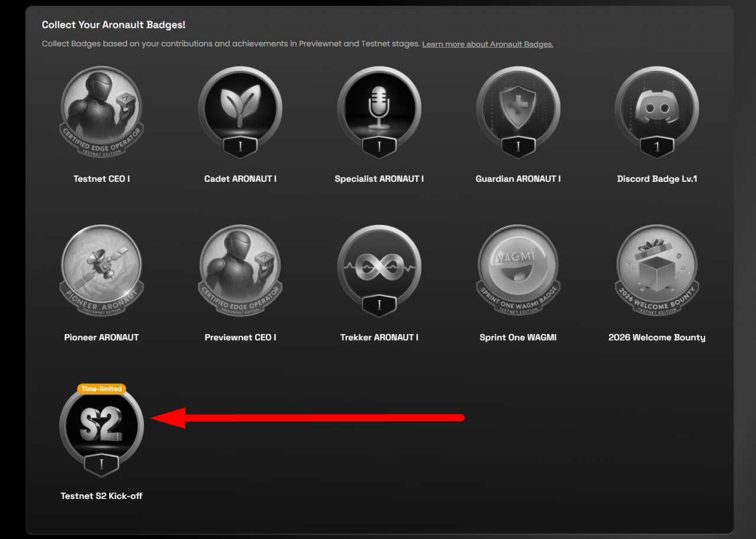
Task: Open Learn more about Aronault Badges link
Action: [x=487, y=44]
